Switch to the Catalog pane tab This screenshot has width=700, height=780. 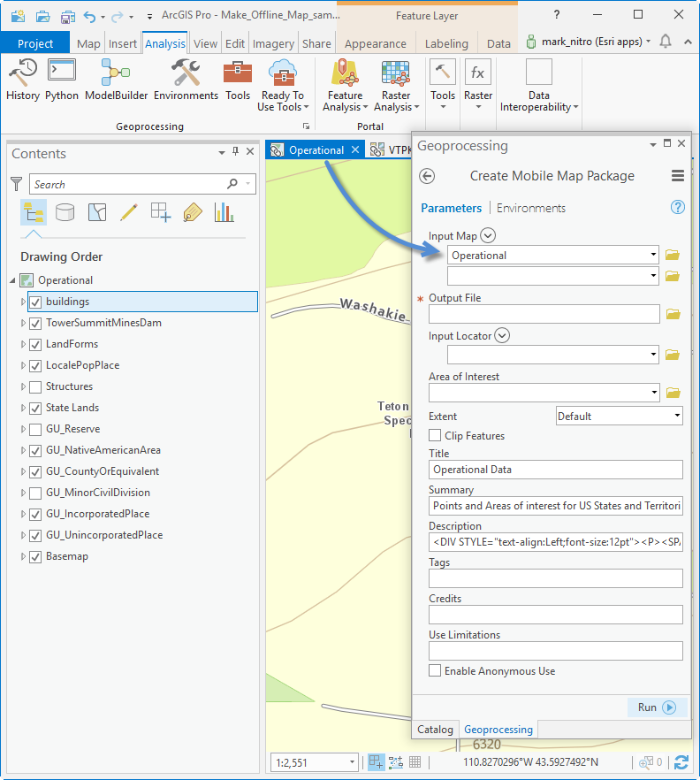(435, 730)
